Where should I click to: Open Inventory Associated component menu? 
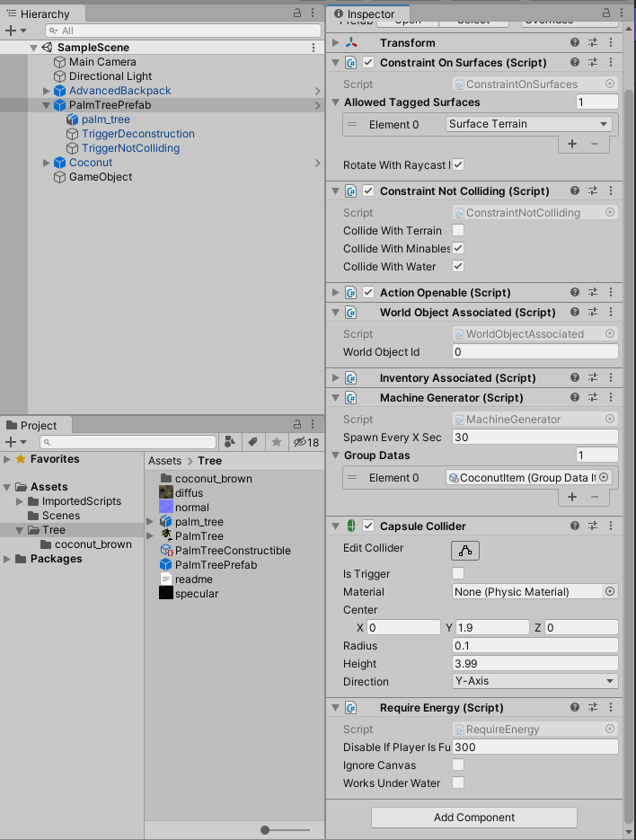pos(610,377)
